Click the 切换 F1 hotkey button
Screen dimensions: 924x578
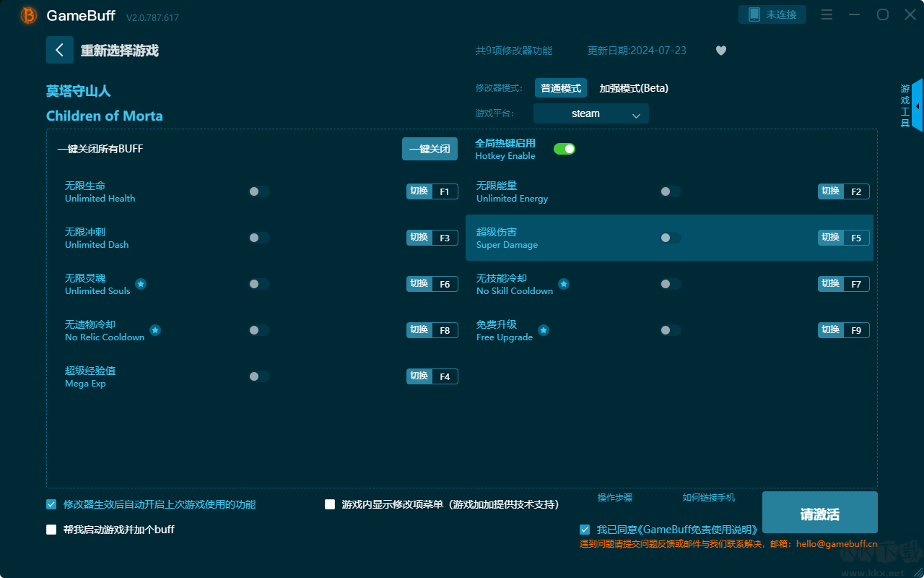[432, 191]
